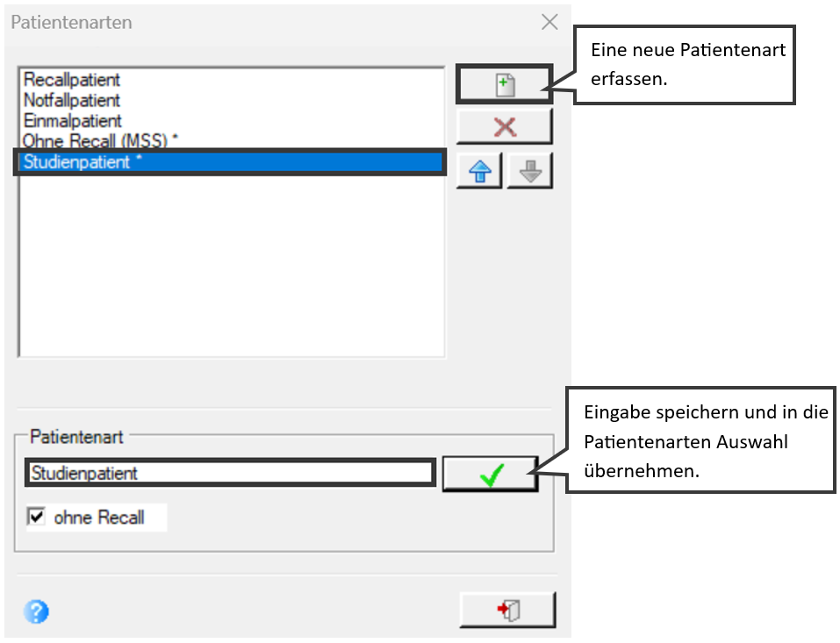Select Notfallpatient in the list
The image size is (840, 643).
coord(72,100)
